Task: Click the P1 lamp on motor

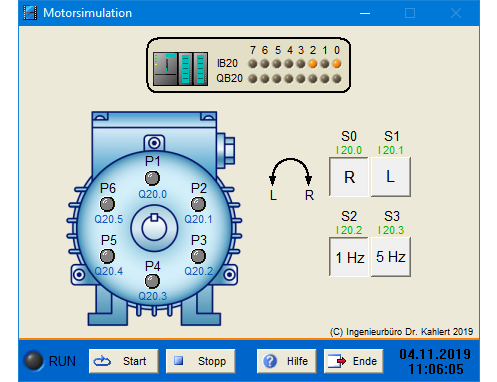Action: [x=152, y=178]
